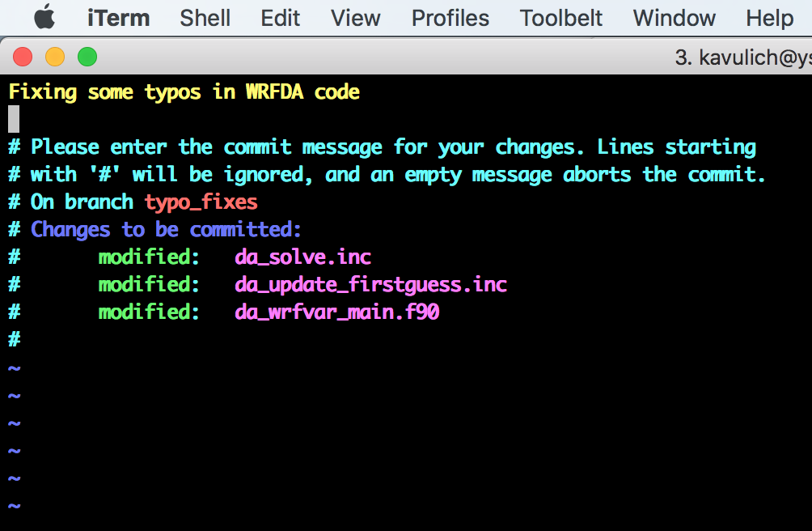Click the branch name typo_fixes
Screen dimensions: 812x531
[x=201, y=202]
